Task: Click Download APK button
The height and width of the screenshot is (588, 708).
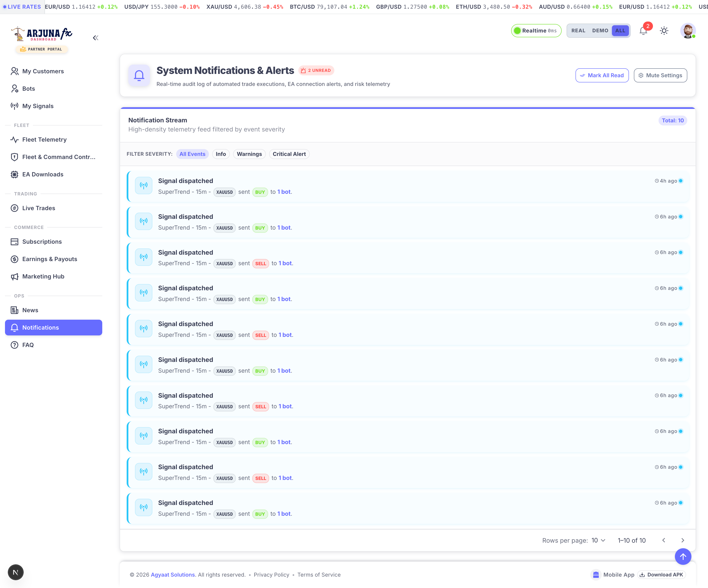Action: pyautogui.click(x=661, y=575)
